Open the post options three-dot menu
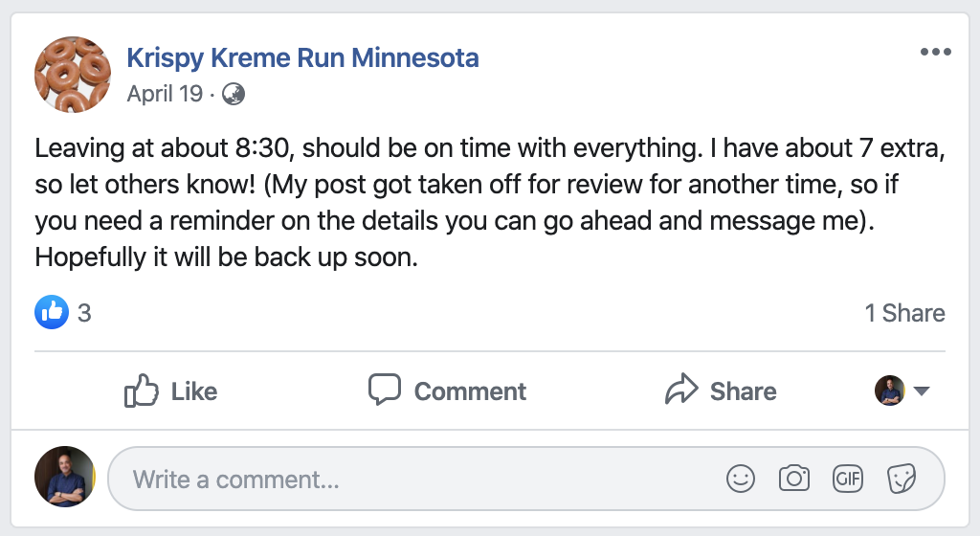 tap(935, 52)
